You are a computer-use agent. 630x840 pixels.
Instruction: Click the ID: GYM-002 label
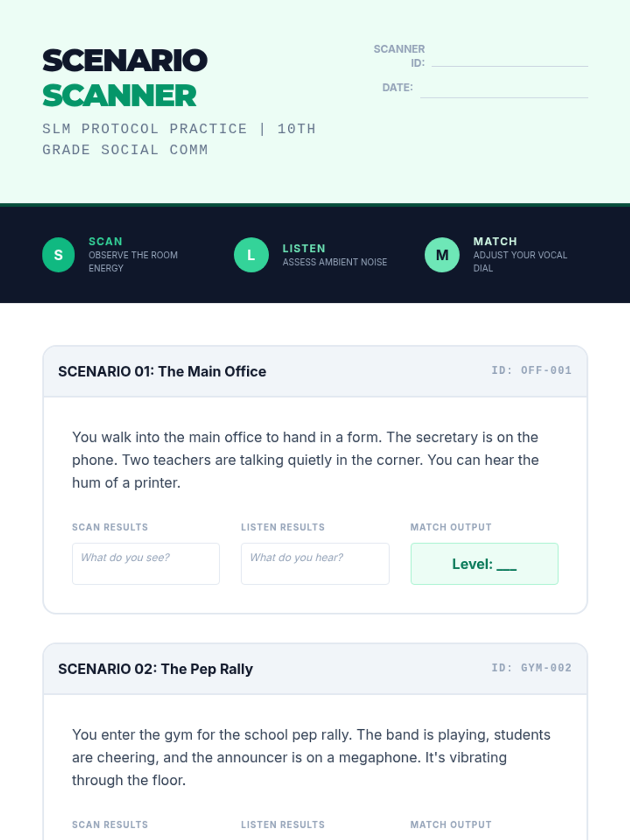(531, 668)
